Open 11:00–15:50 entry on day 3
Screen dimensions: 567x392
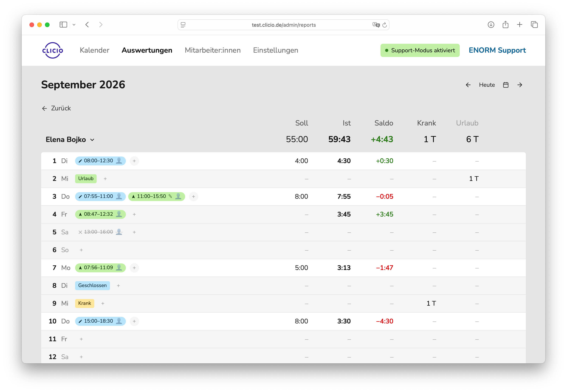(x=156, y=197)
